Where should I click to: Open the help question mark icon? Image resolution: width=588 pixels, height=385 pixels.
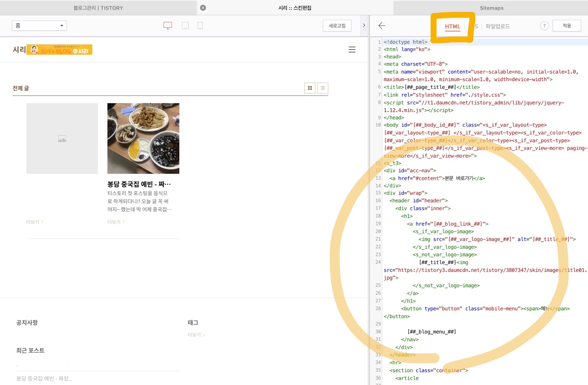[544, 26]
